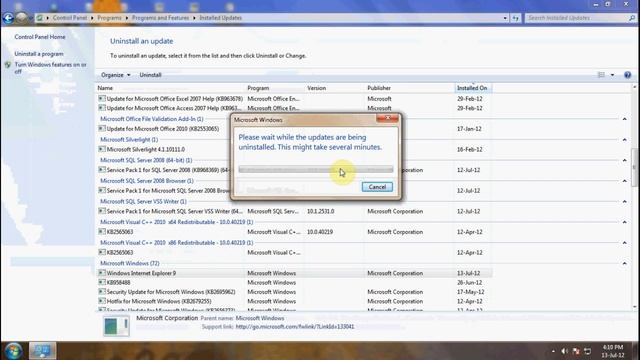Viewport: 640px width, 360px height.
Task: Click the Search Installed Updates field
Action: click(x=576, y=18)
